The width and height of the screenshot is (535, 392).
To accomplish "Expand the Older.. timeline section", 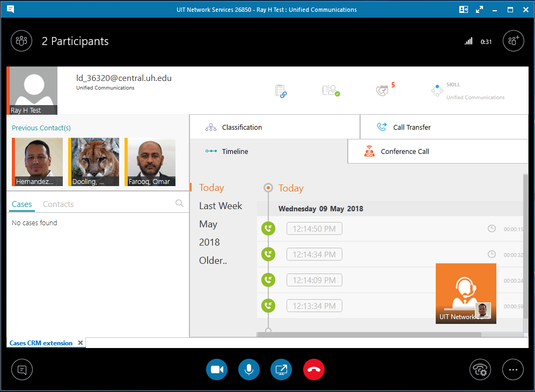I will tap(212, 260).
